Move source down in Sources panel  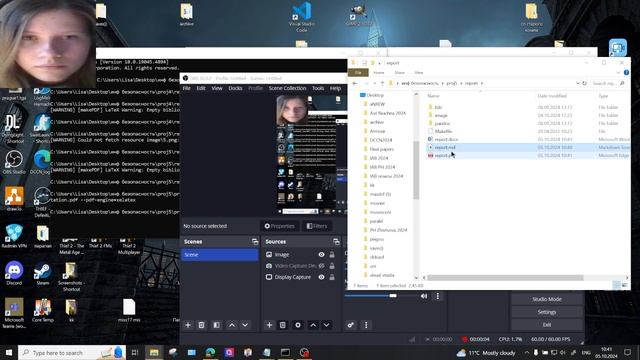point(327,325)
